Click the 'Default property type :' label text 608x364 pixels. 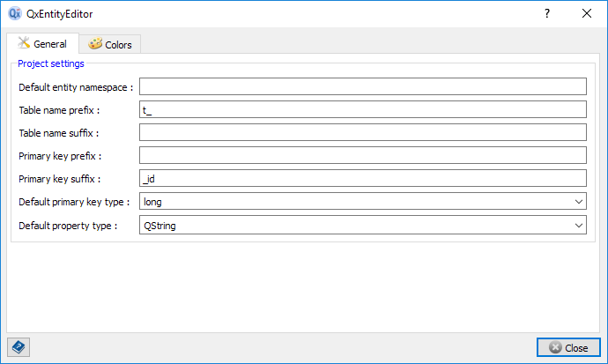tap(68, 225)
